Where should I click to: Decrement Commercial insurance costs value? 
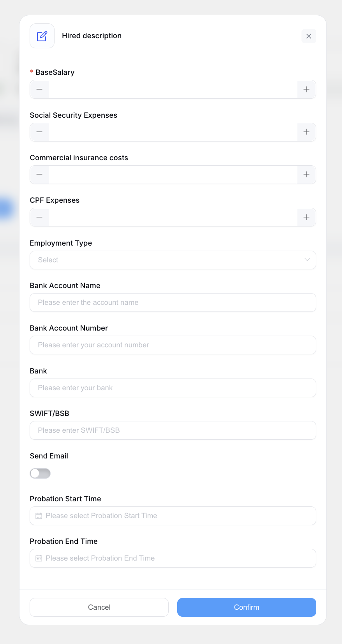[39, 175]
